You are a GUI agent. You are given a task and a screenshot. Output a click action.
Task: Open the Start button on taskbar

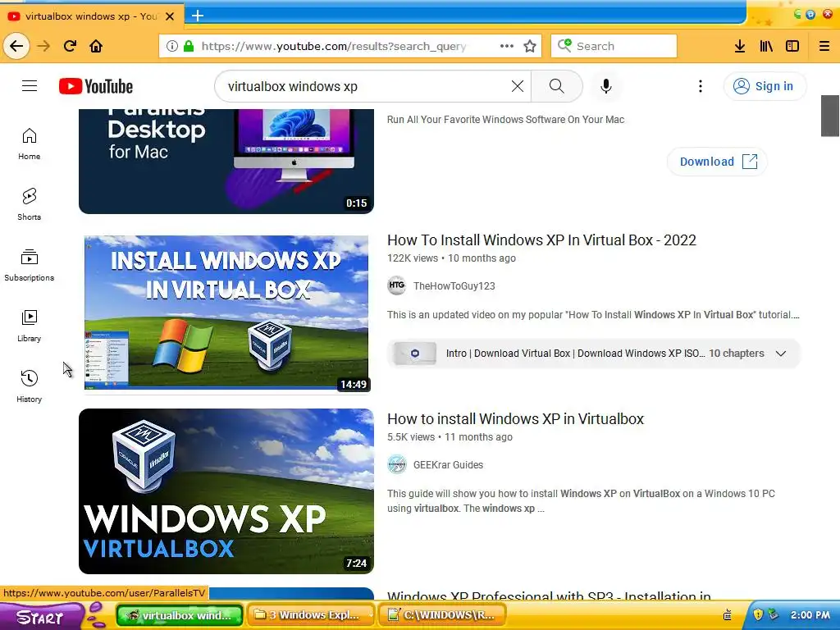(x=42, y=616)
